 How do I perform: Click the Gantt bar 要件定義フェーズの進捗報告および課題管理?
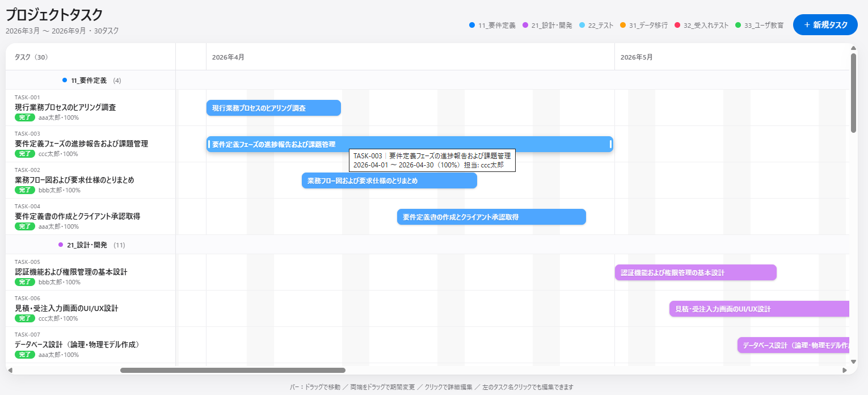(410, 144)
